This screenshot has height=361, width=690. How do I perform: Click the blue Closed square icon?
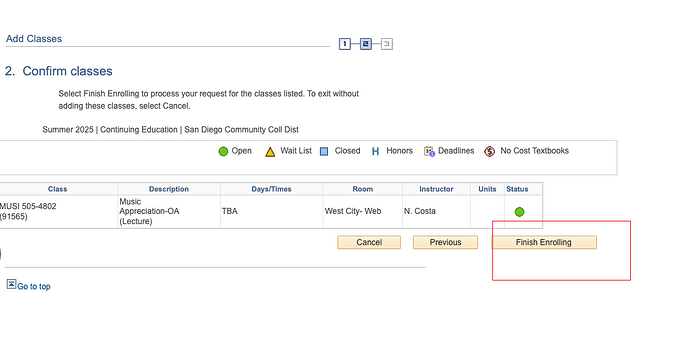[x=324, y=152]
